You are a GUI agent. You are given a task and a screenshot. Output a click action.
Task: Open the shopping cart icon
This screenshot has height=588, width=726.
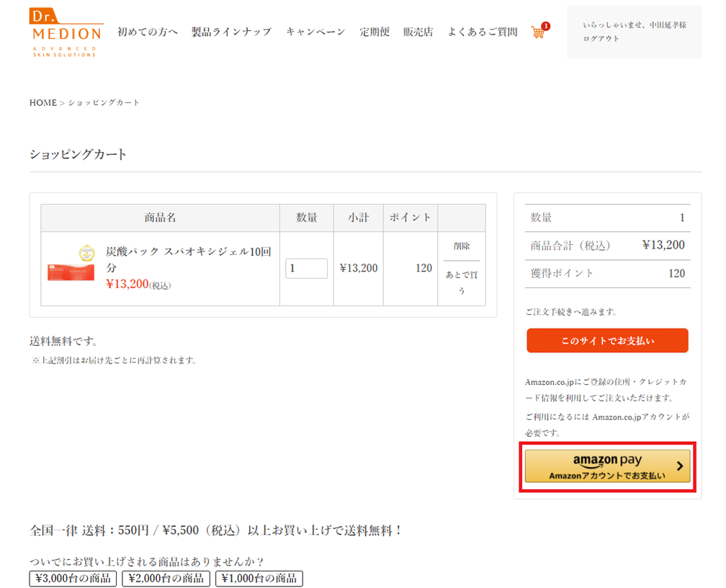(538, 32)
